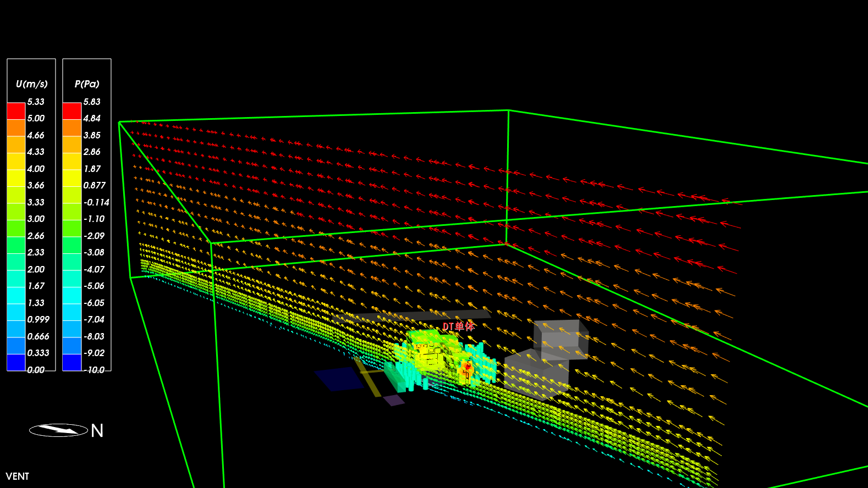The height and width of the screenshot is (488, 868).
Task: Click the N compass direction letter
Action: point(97,430)
